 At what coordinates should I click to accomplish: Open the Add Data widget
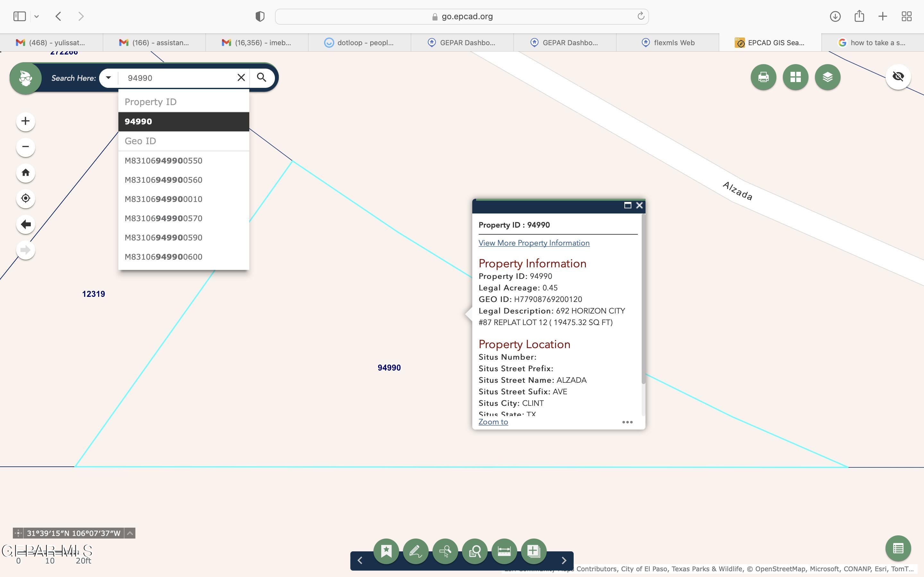tap(534, 551)
